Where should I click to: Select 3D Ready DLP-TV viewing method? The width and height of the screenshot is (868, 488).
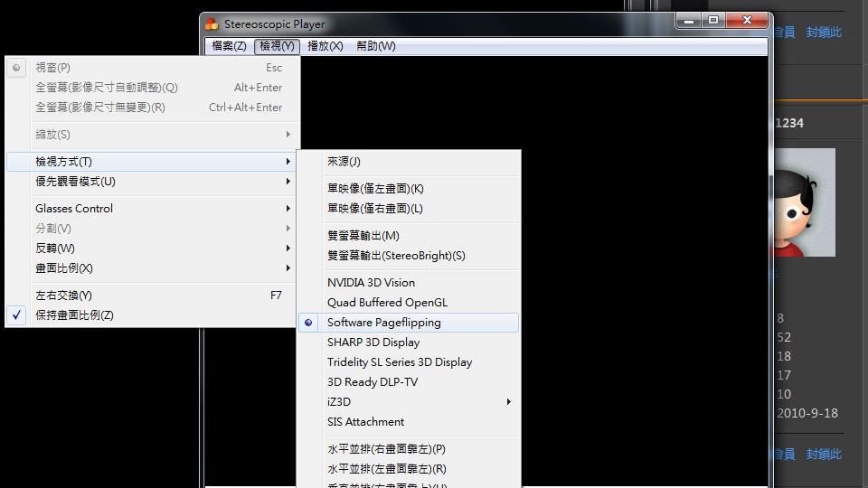pos(409,382)
